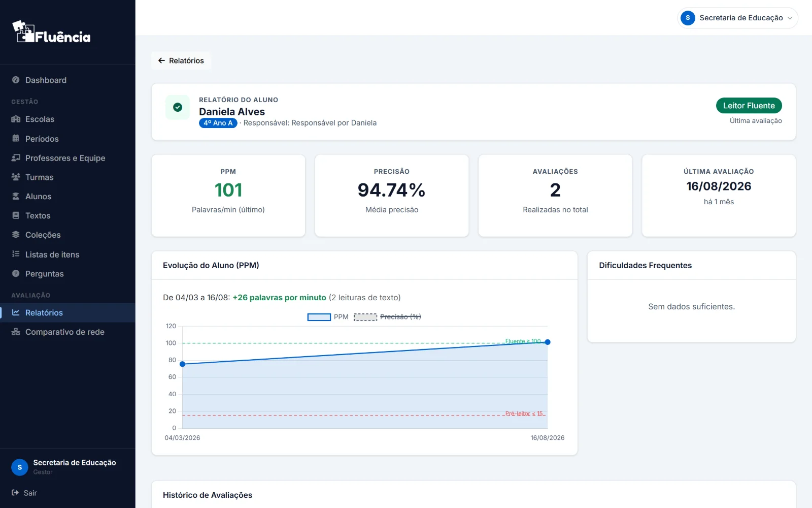Click the 04/03/2026 chart data point
This screenshot has width=812, height=508.
pos(183,364)
